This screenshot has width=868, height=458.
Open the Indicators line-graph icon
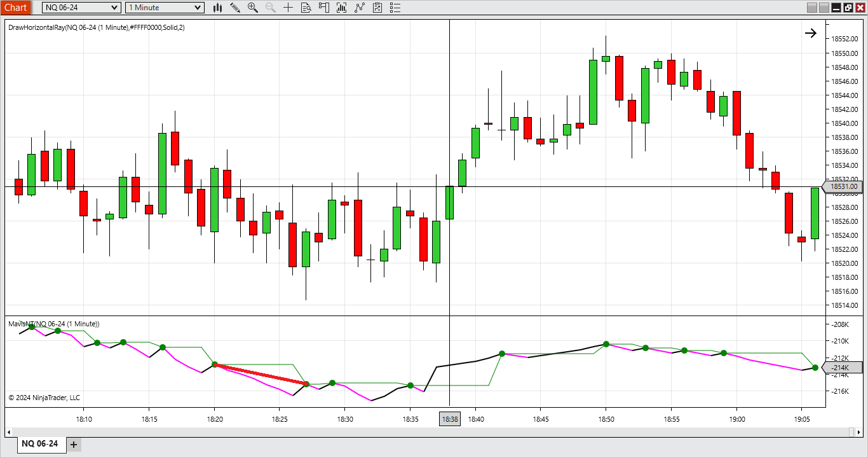(x=360, y=8)
